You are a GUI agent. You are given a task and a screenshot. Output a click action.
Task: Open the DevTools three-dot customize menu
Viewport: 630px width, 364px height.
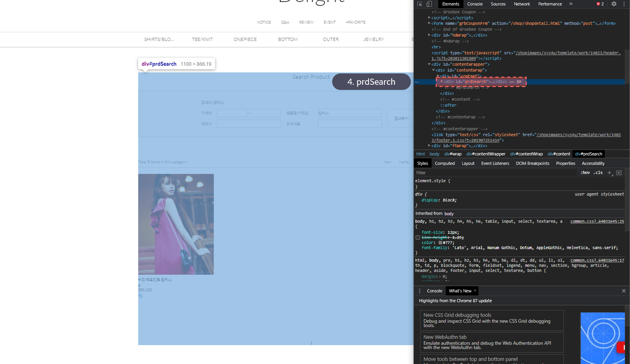pos(624,4)
